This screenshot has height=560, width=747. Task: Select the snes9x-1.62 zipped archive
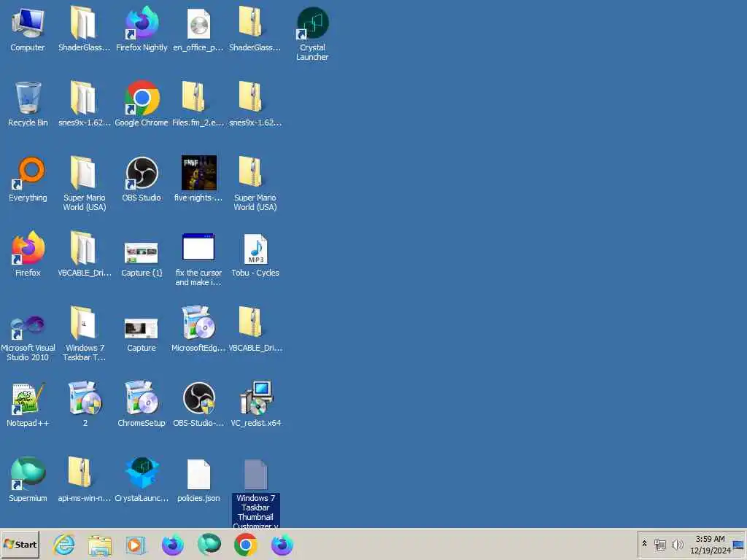coord(255,104)
